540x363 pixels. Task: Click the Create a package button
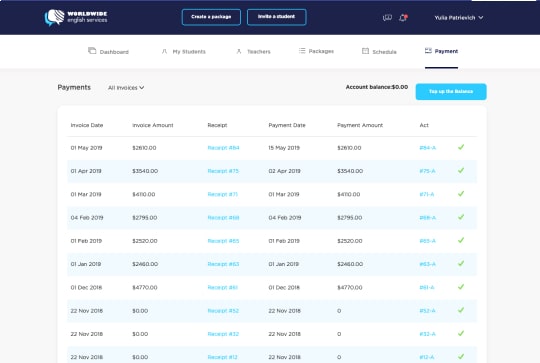tap(211, 17)
